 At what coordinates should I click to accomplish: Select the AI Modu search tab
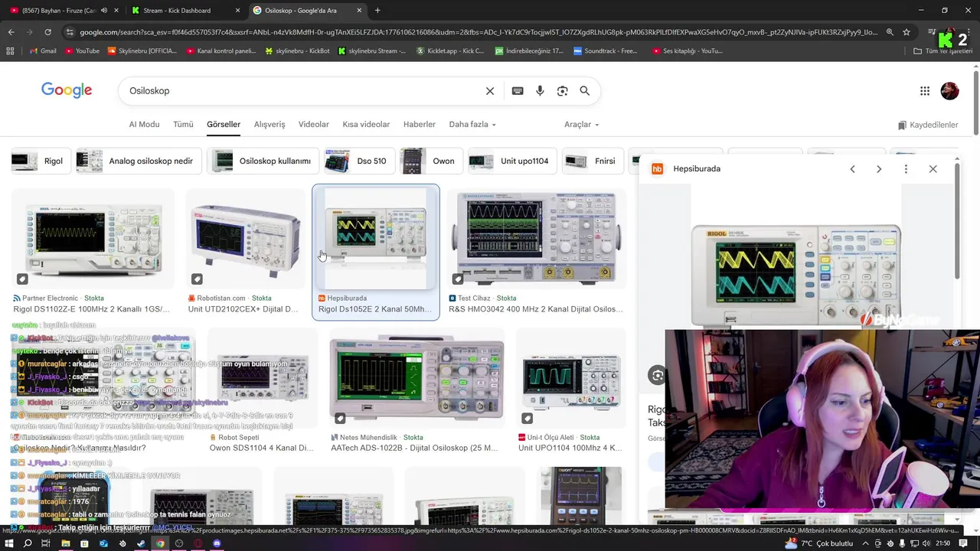click(x=144, y=124)
